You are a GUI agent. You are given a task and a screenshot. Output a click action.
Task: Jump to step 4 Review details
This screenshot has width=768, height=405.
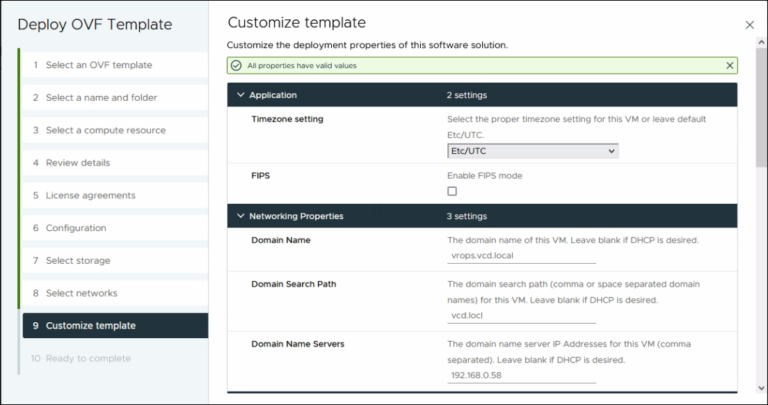(78, 163)
